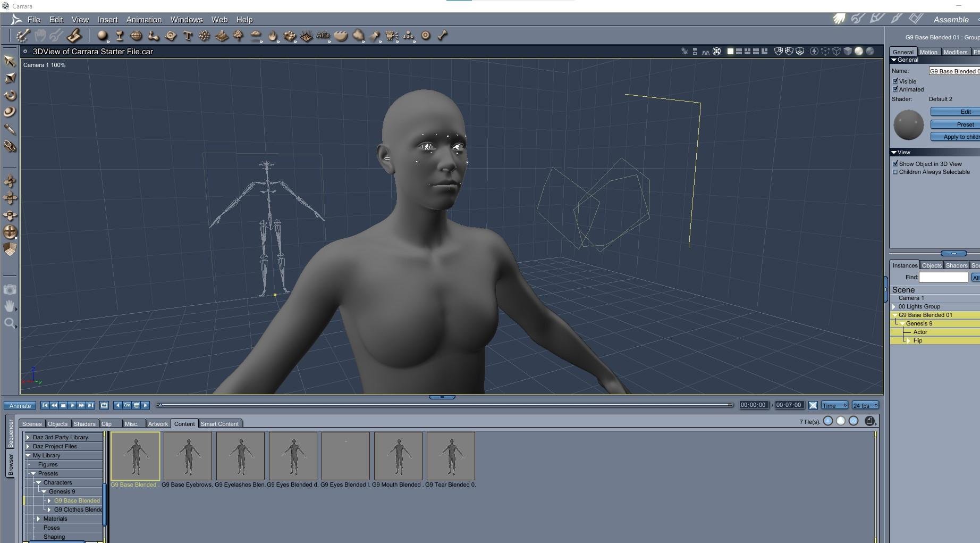Insert a sphere primitive from the toolbar
Image resolution: width=980 pixels, height=543 pixels.
[x=102, y=36]
